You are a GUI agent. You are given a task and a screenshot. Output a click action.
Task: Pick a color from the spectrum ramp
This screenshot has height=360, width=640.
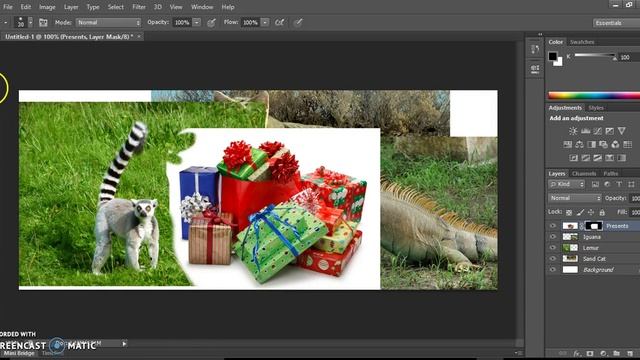(x=594, y=96)
